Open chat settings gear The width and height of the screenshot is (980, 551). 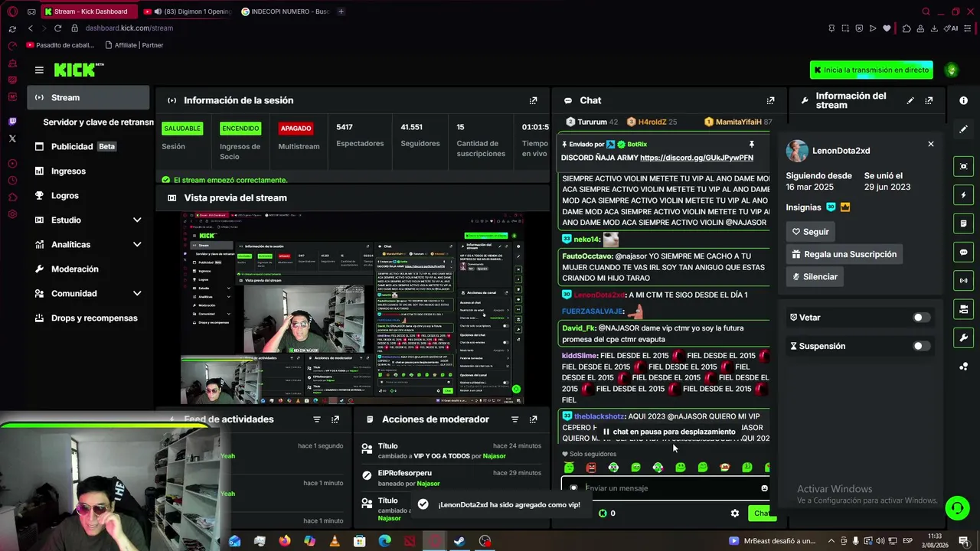click(735, 514)
